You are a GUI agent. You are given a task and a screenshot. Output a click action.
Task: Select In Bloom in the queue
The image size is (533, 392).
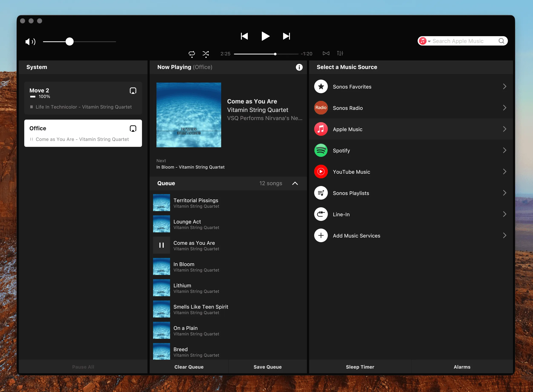(x=228, y=266)
